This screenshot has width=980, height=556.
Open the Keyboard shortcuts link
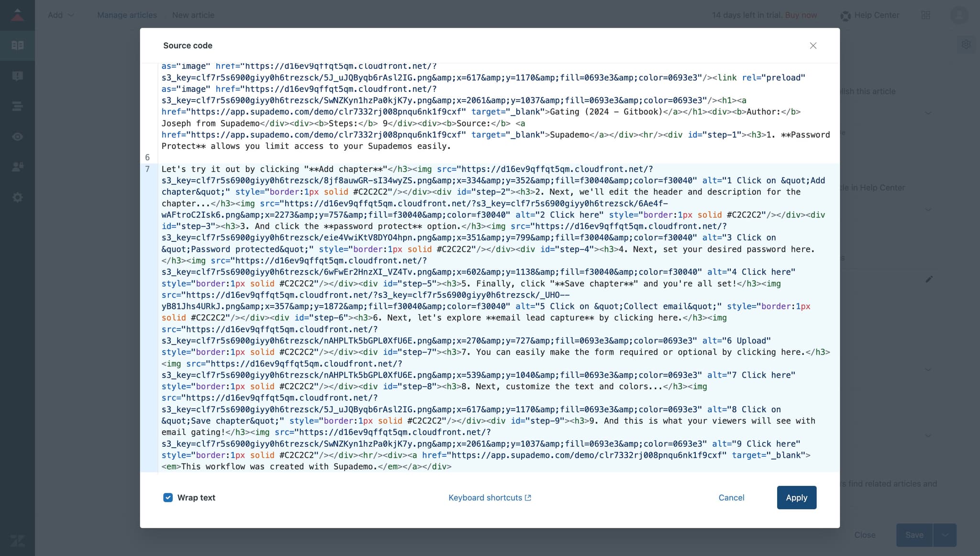tap(489, 498)
